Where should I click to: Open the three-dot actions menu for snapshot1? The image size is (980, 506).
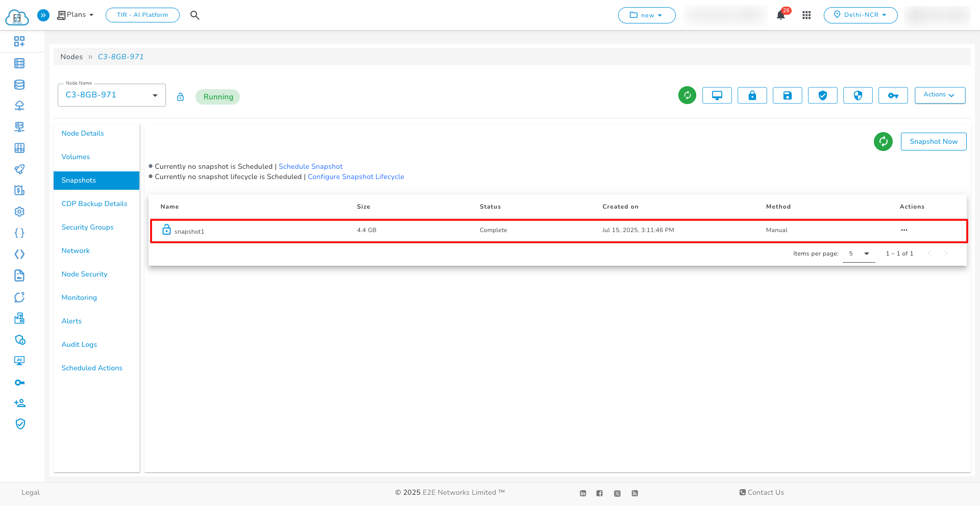pyautogui.click(x=904, y=230)
